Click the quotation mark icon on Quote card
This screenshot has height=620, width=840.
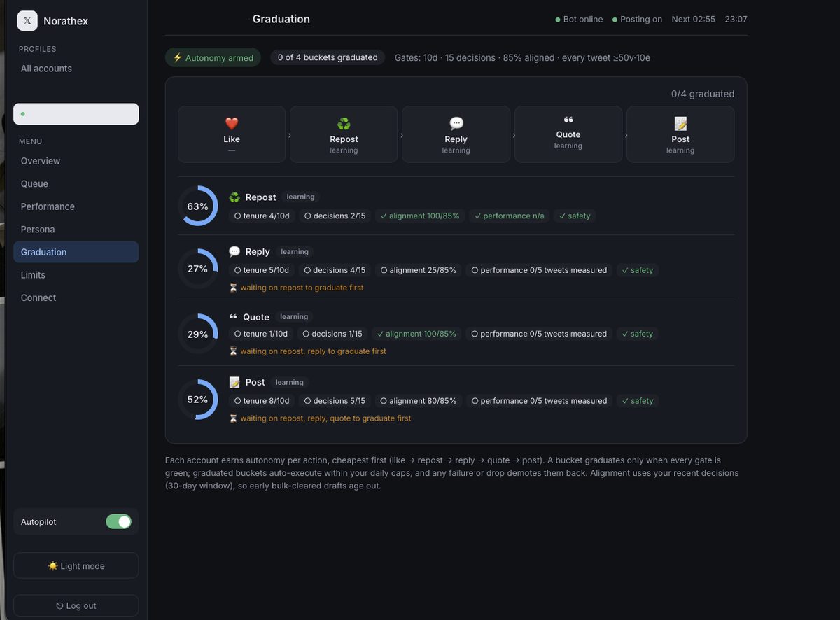point(568,120)
